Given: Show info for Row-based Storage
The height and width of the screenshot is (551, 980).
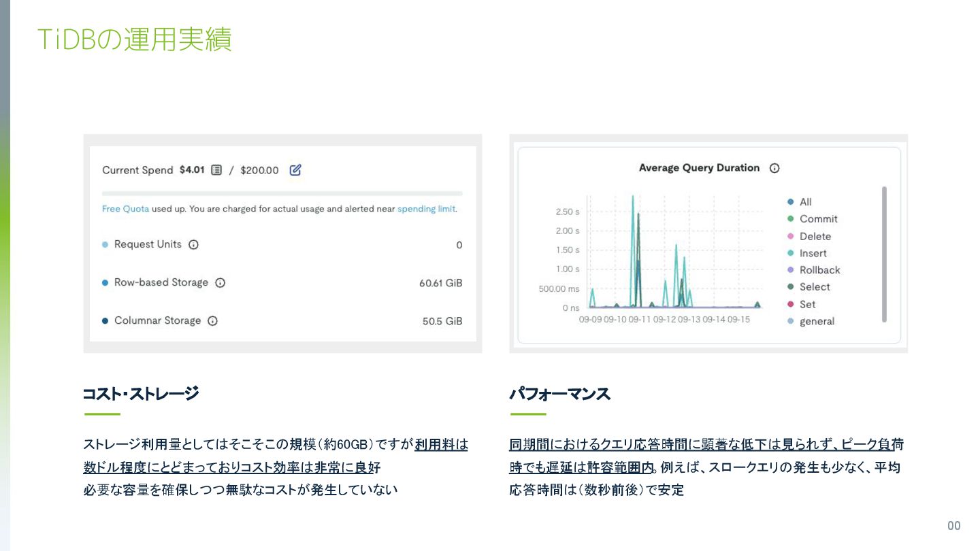Looking at the screenshot, I should click(x=220, y=283).
